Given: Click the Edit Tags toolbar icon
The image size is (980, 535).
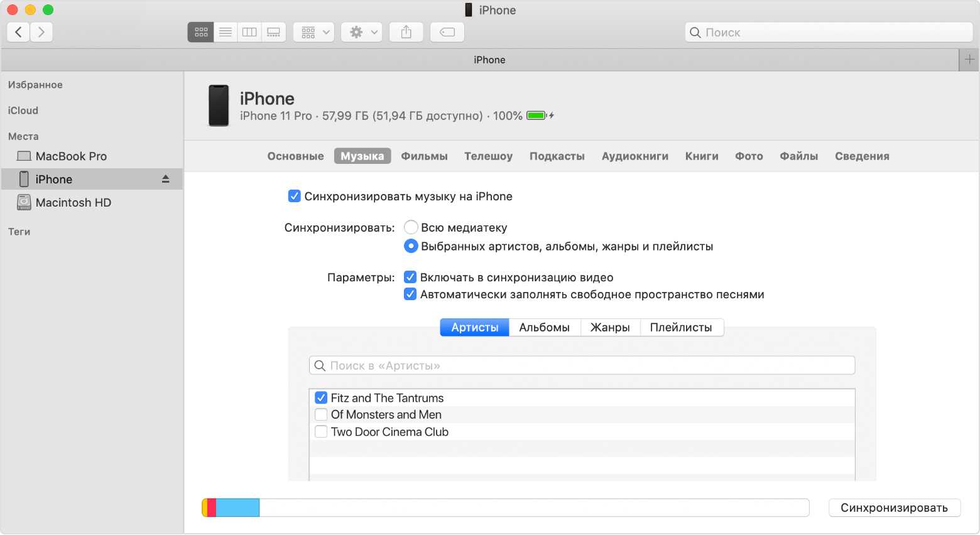Looking at the screenshot, I should click(447, 32).
